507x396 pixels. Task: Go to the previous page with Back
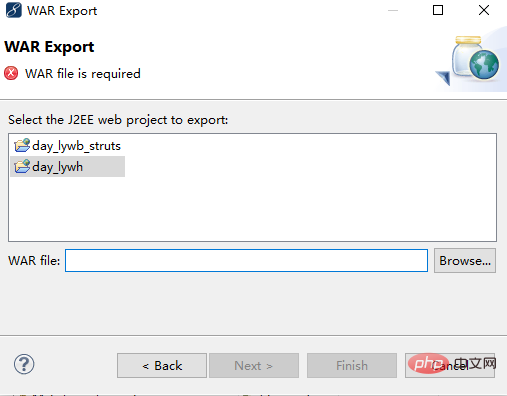point(162,365)
